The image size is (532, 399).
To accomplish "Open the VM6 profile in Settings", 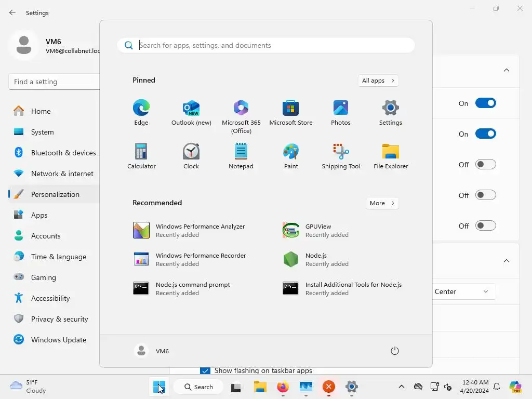I will [x=54, y=46].
